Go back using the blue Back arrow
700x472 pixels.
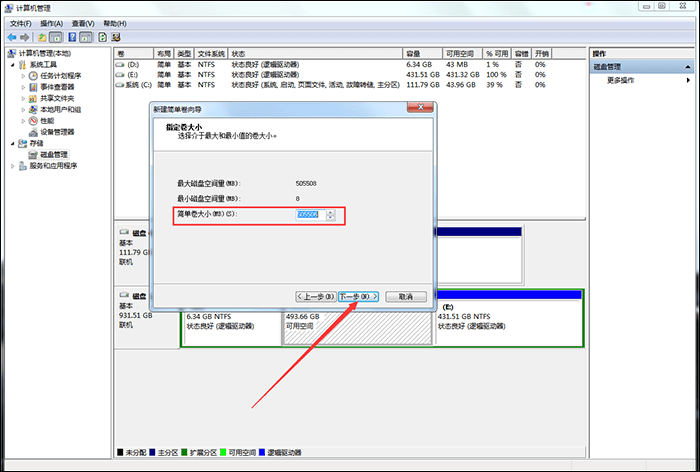12,38
